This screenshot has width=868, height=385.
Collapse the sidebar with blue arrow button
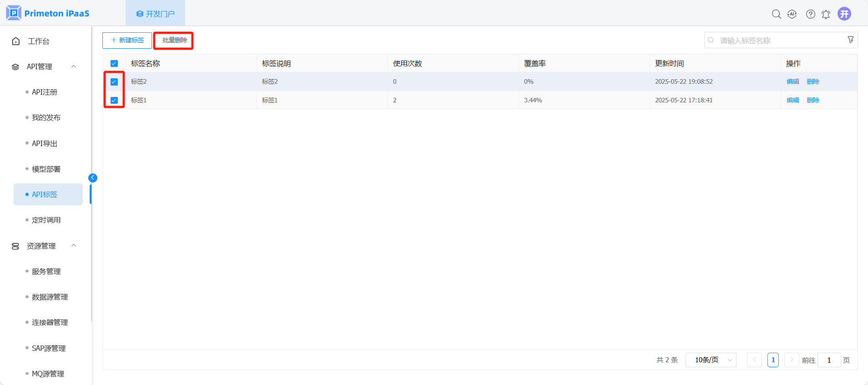click(x=93, y=178)
